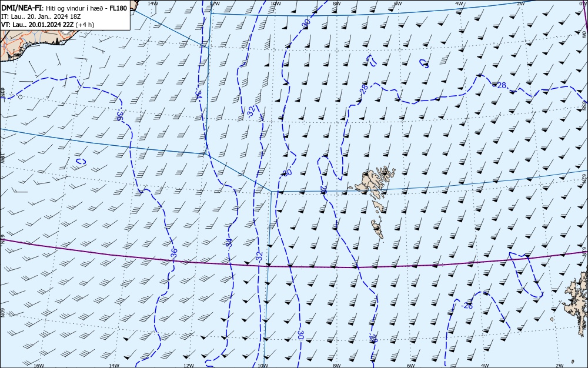588x368 pixels.
Task: Click the '-28' label nearest the 4W meridian top
Action: (500, 85)
